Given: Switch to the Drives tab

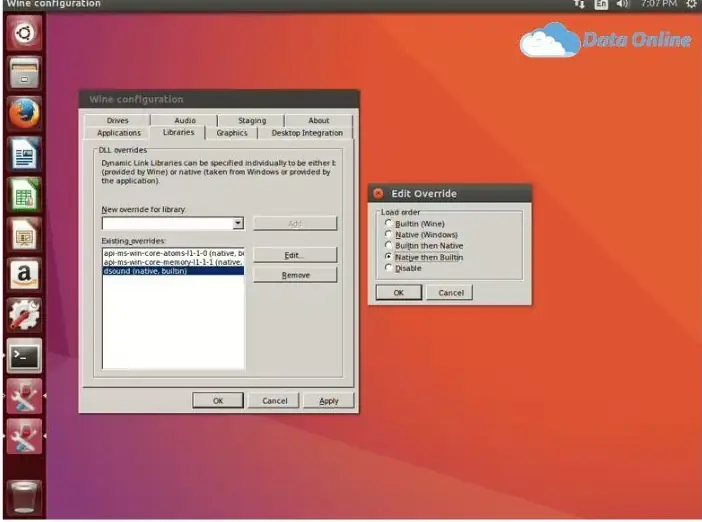Looking at the screenshot, I should pyautogui.click(x=117, y=120).
